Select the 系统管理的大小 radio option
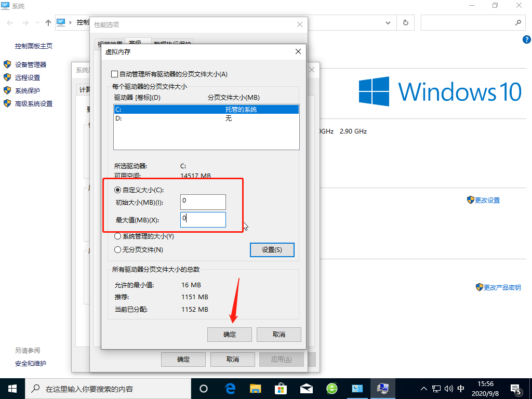 [118, 236]
